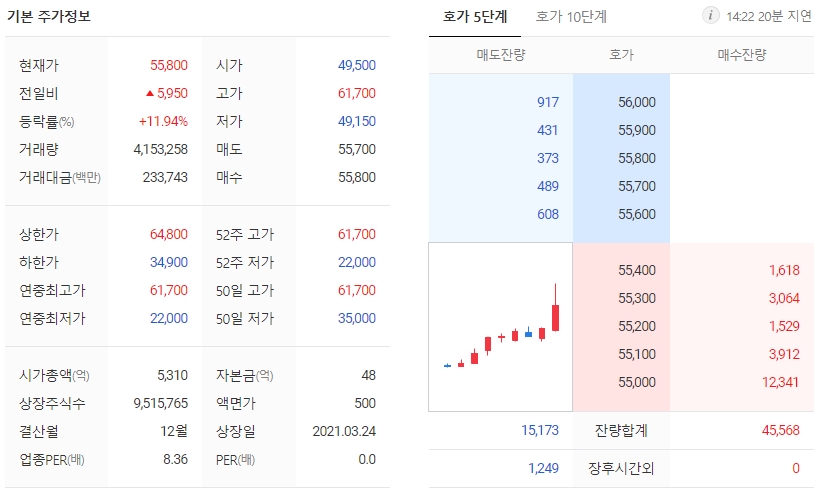Select the 55,900 ask price

tap(637, 130)
